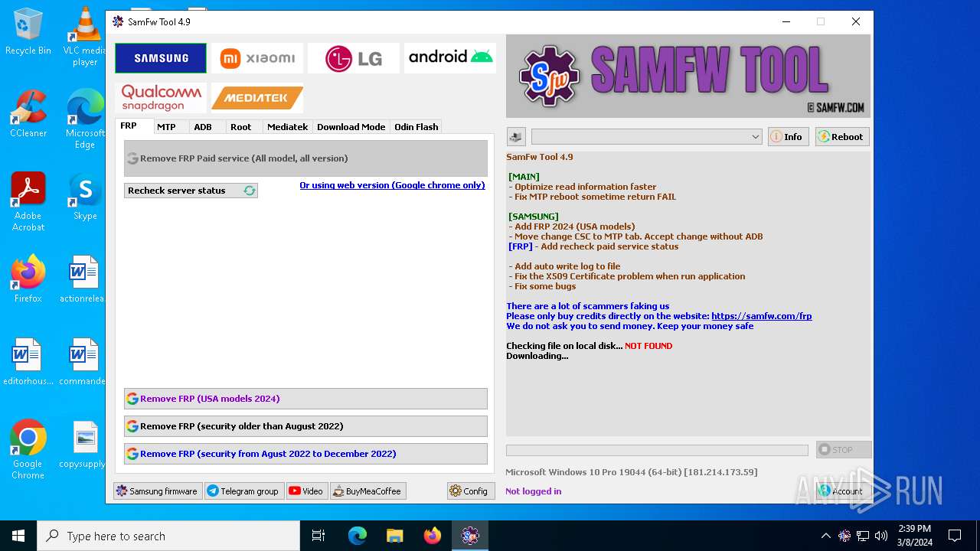Click the SamFw Tool logo banner

688,76
